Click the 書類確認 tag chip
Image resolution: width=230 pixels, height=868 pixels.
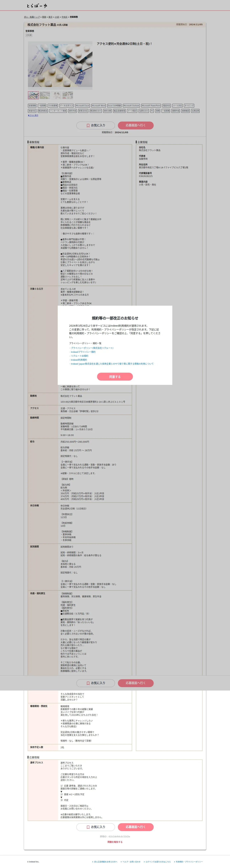(186, 111)
